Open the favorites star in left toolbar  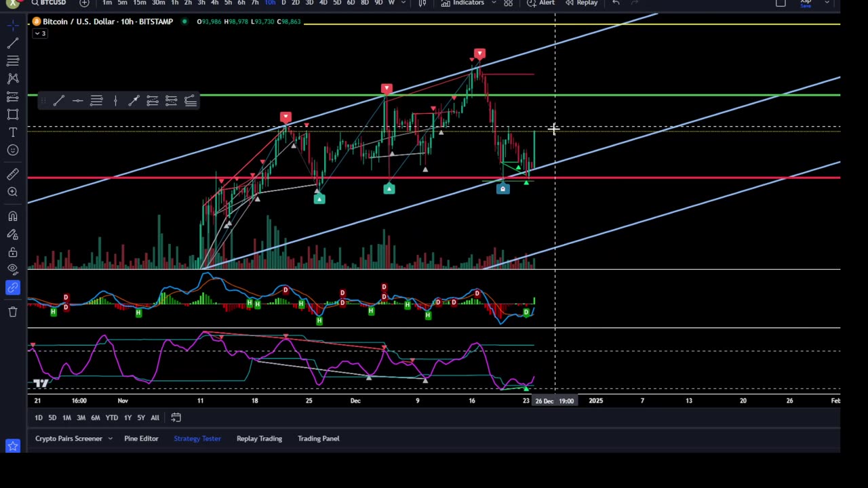tap(13, 445)
